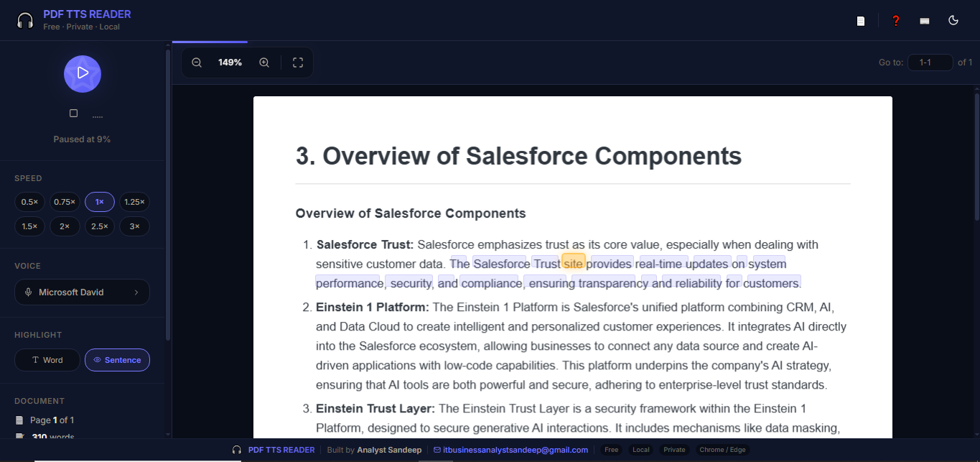Click the Free badge in footer
The image size is (980, 462).
click(612, 450)
